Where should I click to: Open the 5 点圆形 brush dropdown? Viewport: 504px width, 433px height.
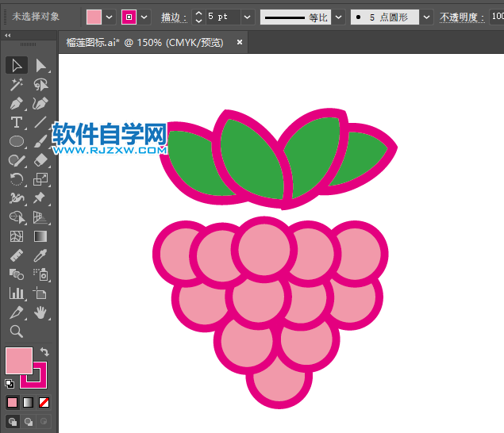click(427, 17)
